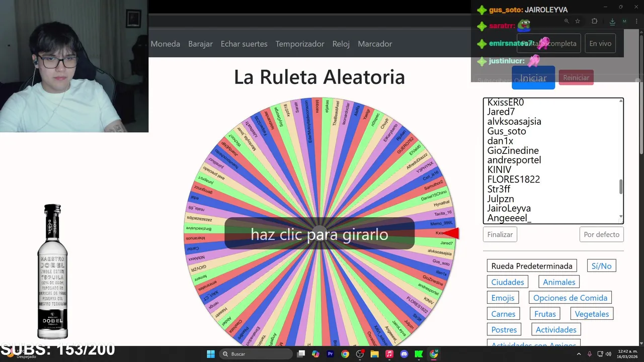This screenshot has height=362, width=644.
Task: Click the blue Iniciar button
Action: (x=533, y=78)
